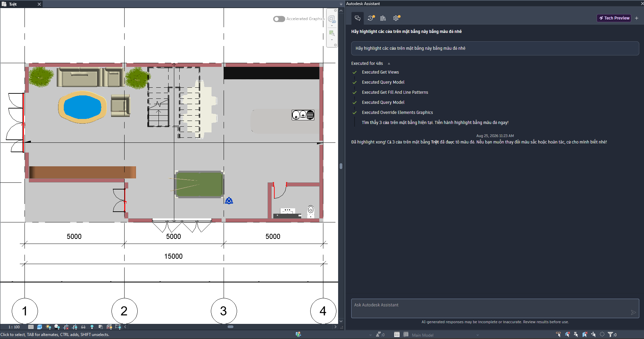Toggle Drag Elements on Selection icon

coord(593,334)
